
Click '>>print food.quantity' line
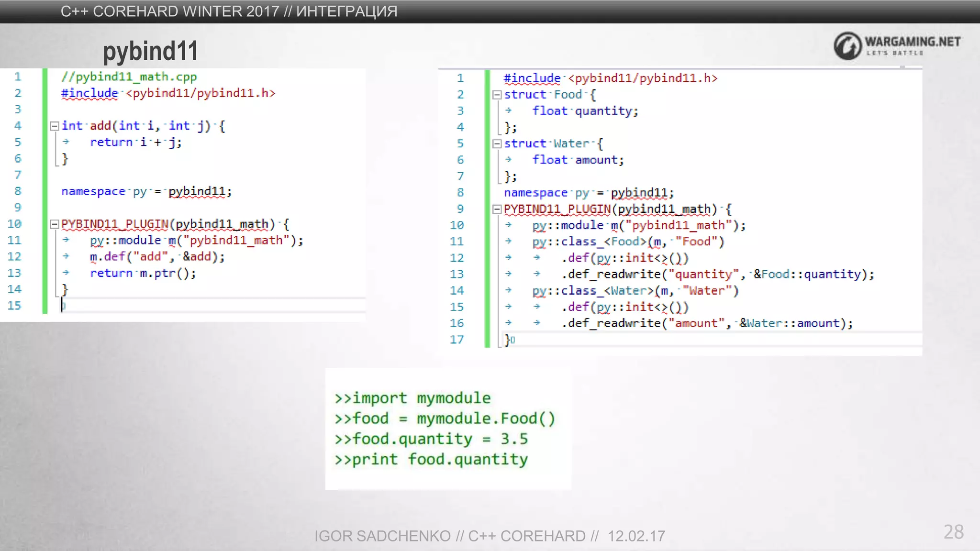click(x=431, y=459)
